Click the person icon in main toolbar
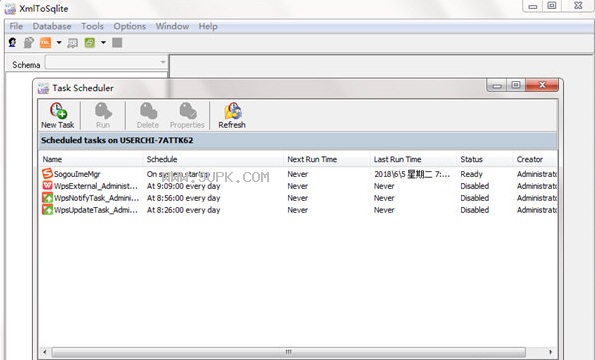 pyautogui.click(x=12, y=42)
